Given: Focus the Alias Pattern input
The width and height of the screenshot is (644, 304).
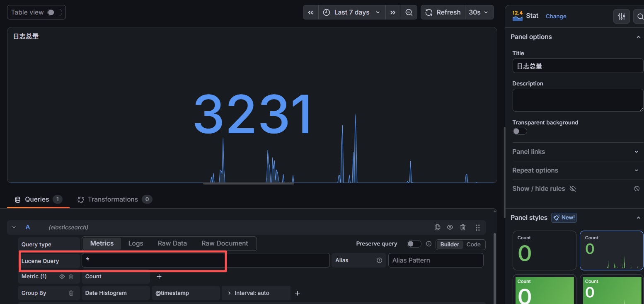Looking at the screenshot, I should [436, 260].
